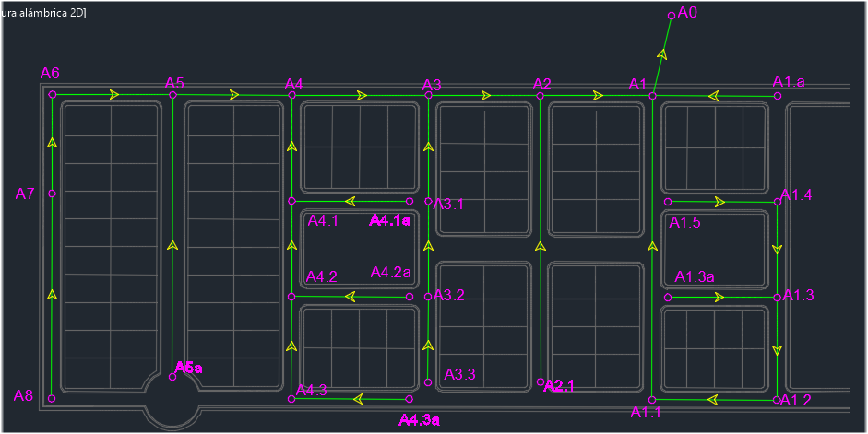Select the flow arrow between A0 and A1
The image size is (868, 434).
tap(661, 55)
